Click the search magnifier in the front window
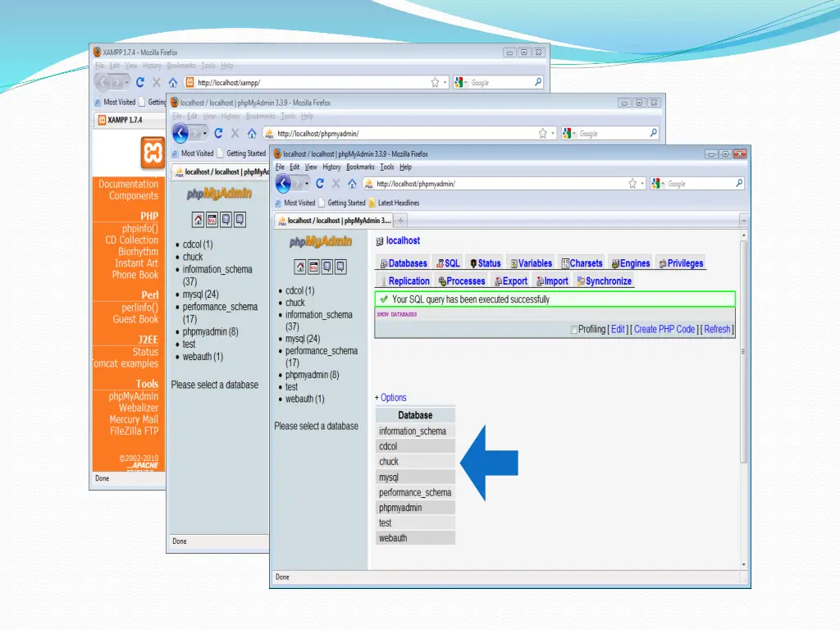Image resolution: width=840 pixels, height=630 pixels. click(739, 183)
